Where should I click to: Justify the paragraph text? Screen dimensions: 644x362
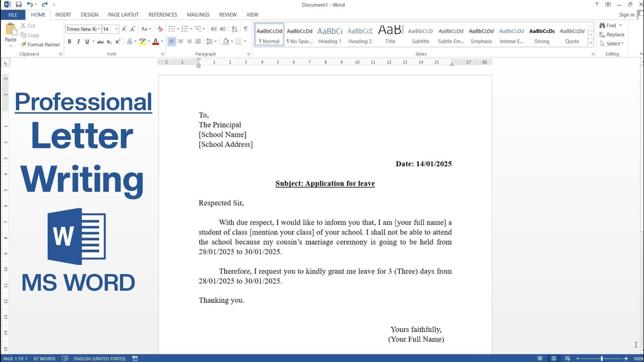click(198, 42)
